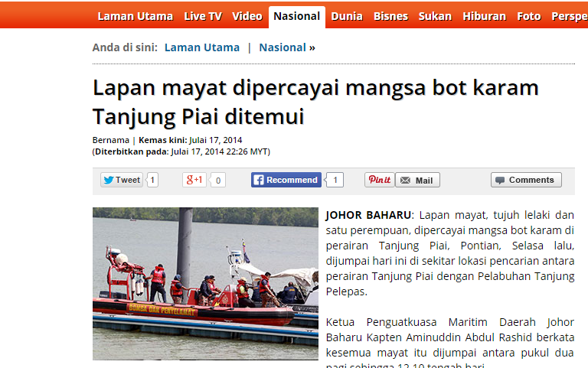The width and height of the screenshot is (588, 368).
Task: Click the Mail envelope button
Action: click(x=417, y=181)
